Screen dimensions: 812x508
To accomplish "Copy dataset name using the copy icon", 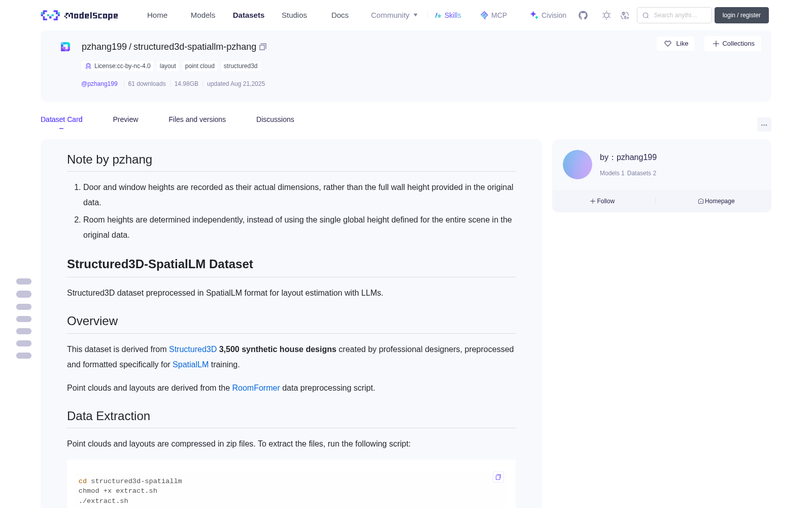I will pyautogui.click(x=263, y=47).
